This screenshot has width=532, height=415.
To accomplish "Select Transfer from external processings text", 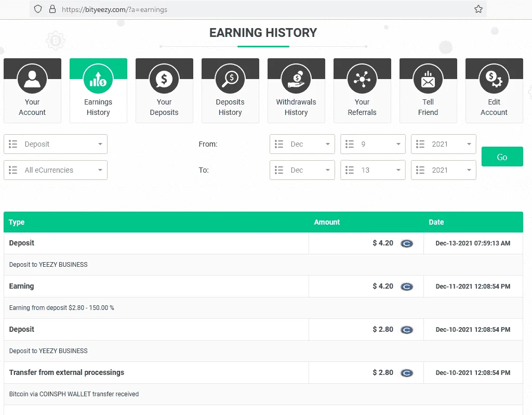I will tap(66, 372).
